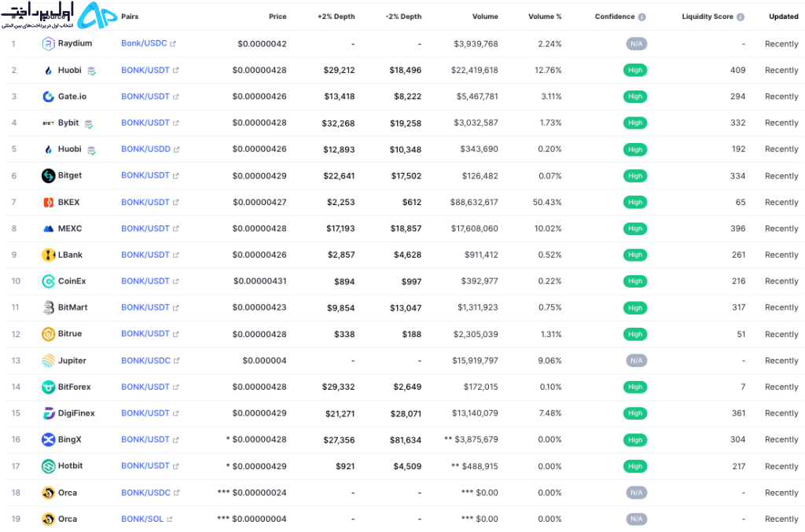This screenshot has width=805, height=532.
Task: Click the Orca logo in row 18
Action: (x=48, y=493)
